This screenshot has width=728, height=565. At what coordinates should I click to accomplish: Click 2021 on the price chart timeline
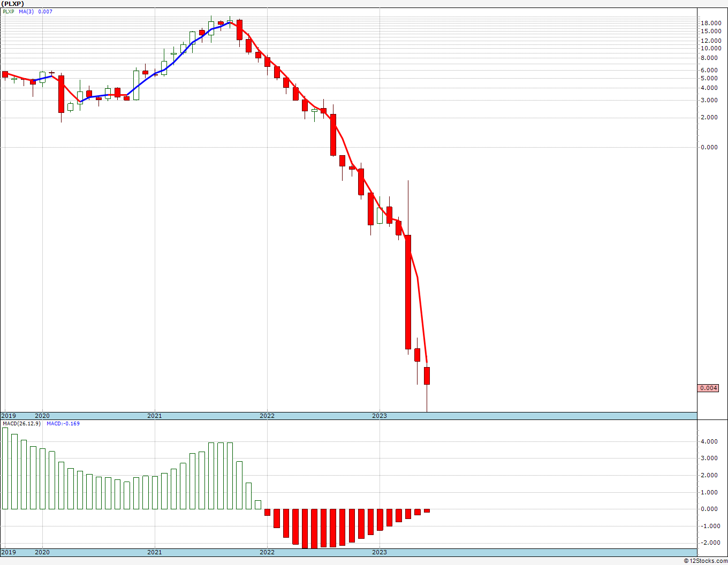point(154,416)
